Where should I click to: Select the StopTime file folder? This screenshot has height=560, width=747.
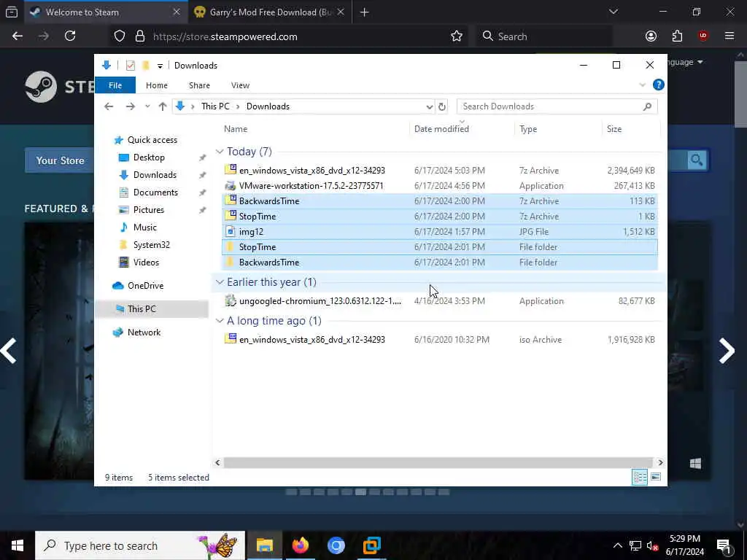(x=440, y=247)
